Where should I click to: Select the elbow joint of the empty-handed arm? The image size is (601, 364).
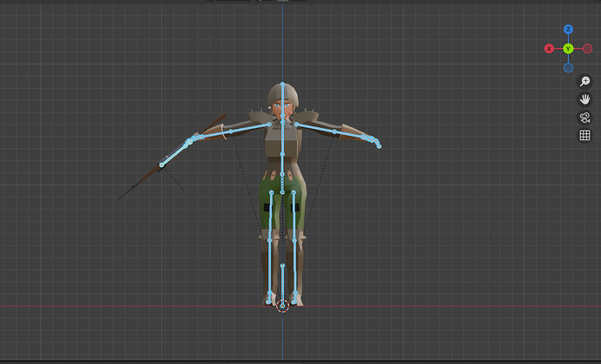(334, 131)
